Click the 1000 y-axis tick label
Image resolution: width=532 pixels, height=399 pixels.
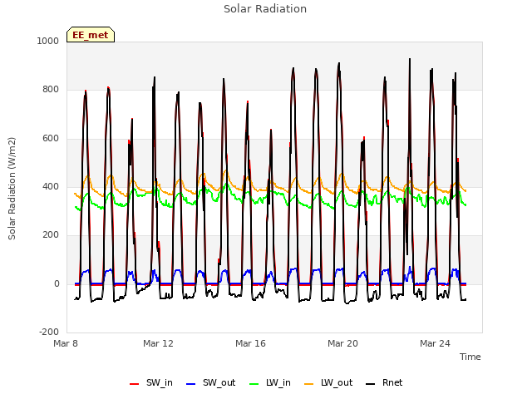pyautogui.click(x=48, y=41)
